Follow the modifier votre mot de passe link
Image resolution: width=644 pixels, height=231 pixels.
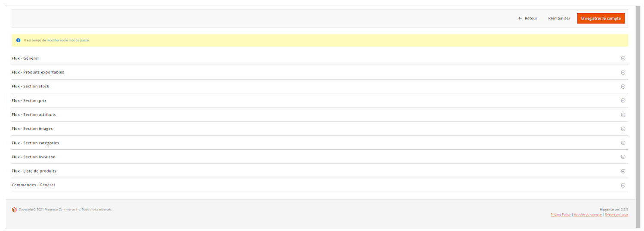click(68, 40)
